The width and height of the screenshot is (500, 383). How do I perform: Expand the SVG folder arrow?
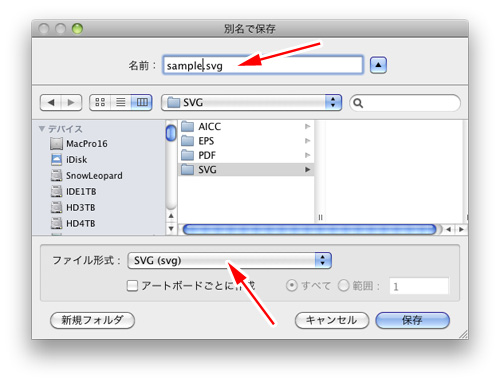[x=307, y=170]
